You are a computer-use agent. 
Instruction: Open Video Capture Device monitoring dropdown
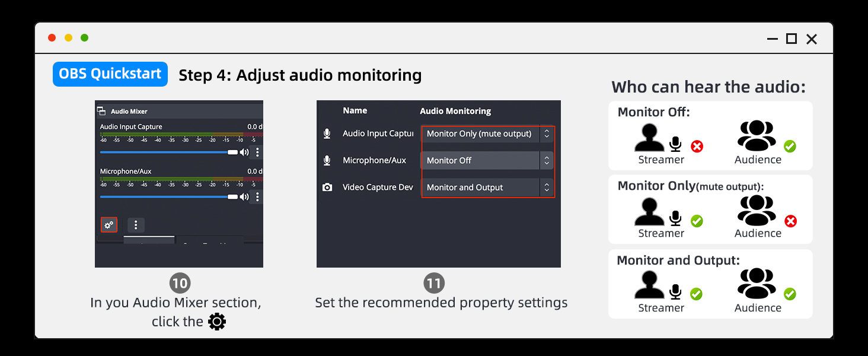coord(487,187)
